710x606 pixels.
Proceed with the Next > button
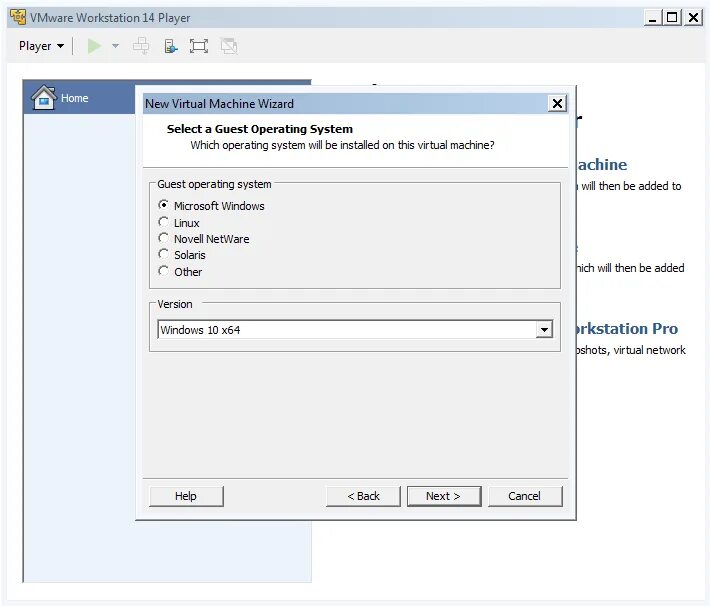[x=444, y=496]
